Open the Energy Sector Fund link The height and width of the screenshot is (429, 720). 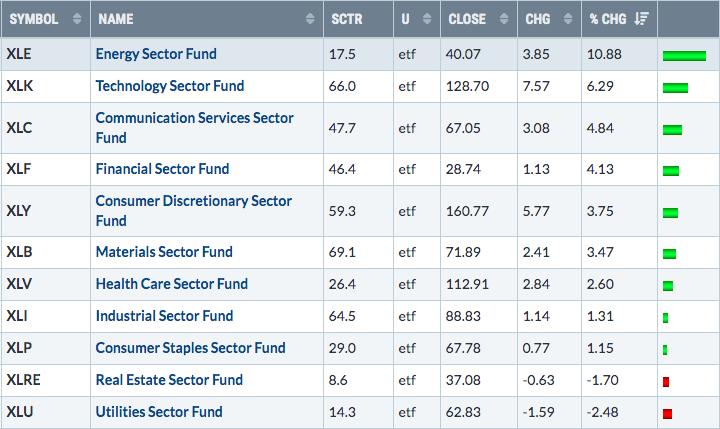pos(154,54)
